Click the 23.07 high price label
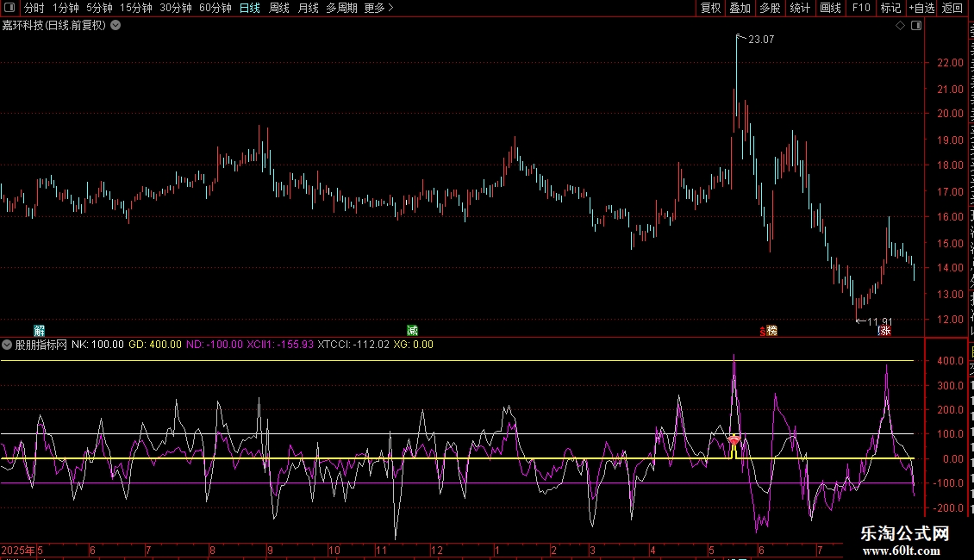 761,39
